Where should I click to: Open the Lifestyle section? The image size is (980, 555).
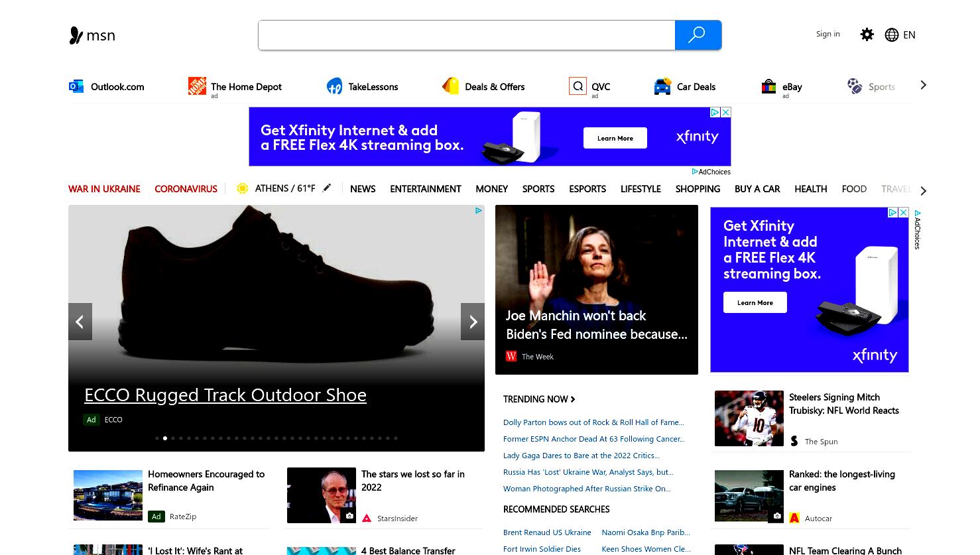tap(641, 189)
